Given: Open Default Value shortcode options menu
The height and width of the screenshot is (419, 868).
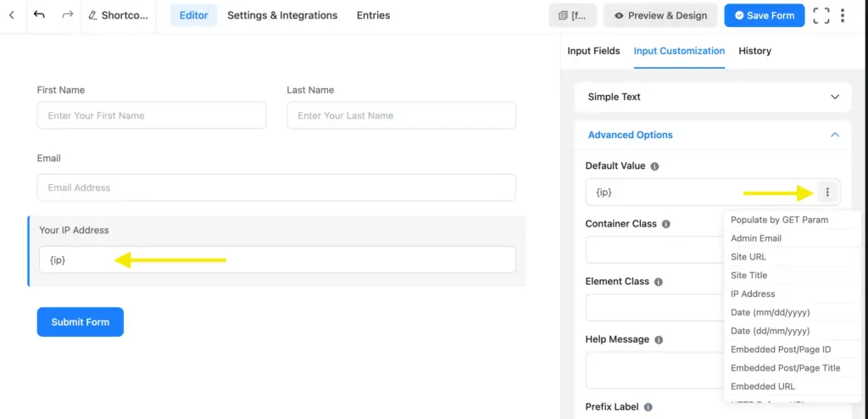Looking at the screenshot, I should click(x=827, y=193).
